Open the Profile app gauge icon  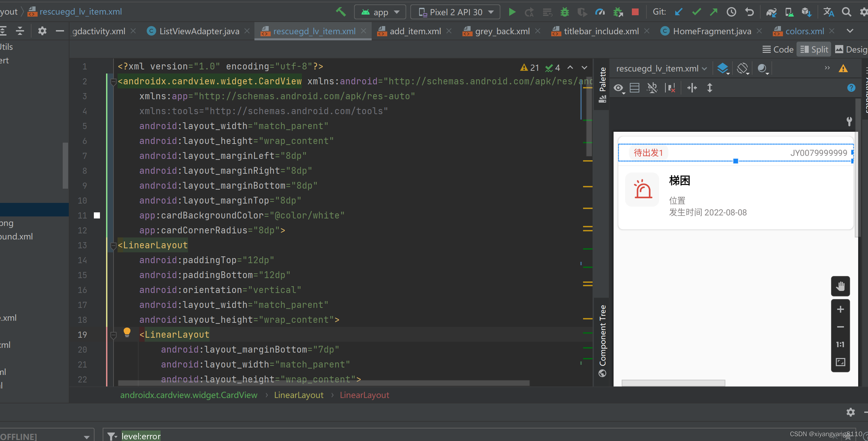[x=600, y=12]
